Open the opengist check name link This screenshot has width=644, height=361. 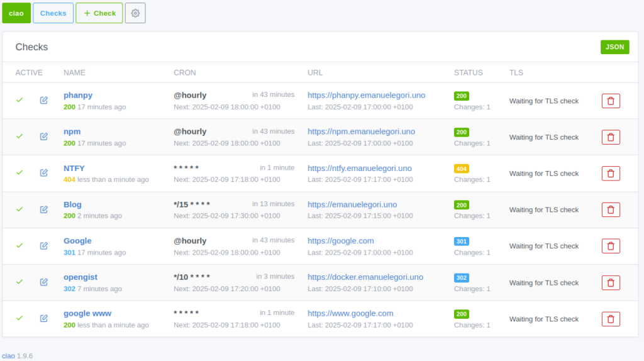[80, 277]
